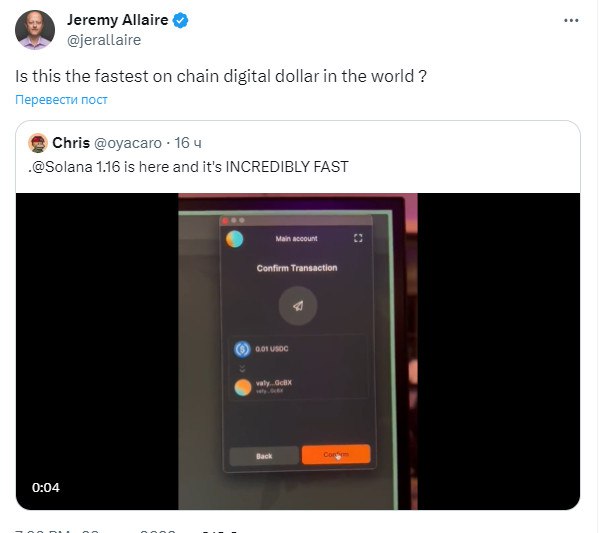Viewport: 599px width, 533px height.
Task: Click Chris's small avatar in quoted post
Action: [x=38, y=143]
